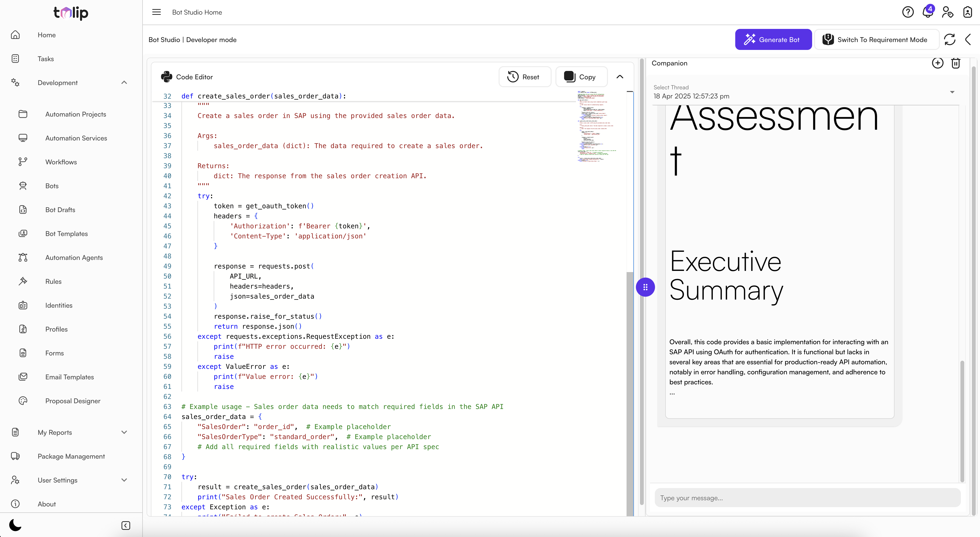The height and width of the screenshot is (537, 980).
Task: Expand the My Reports section
Action: (124, 432)
